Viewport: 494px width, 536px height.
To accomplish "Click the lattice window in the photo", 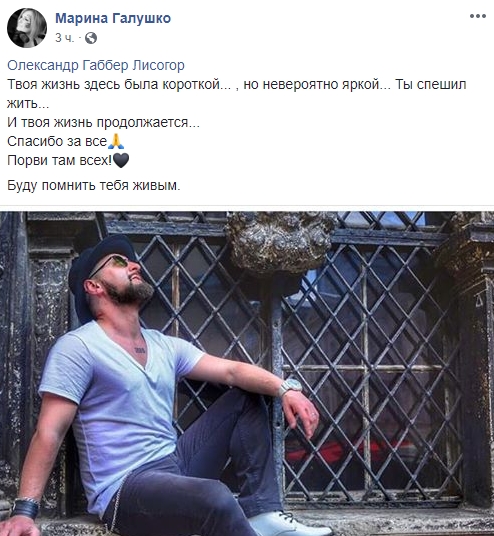I will (369, 369).
